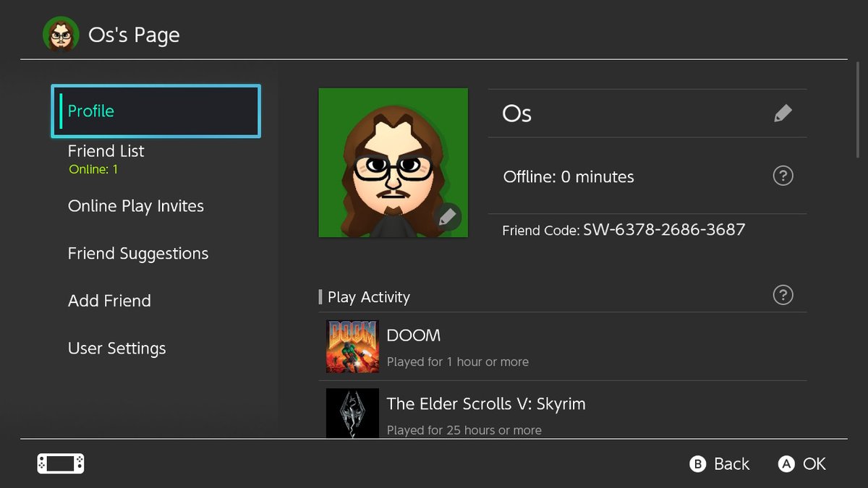The height and width of the screenshot is (488, 868).
Task: Click the Mii avatar in the page header
Action: [61, 35]
